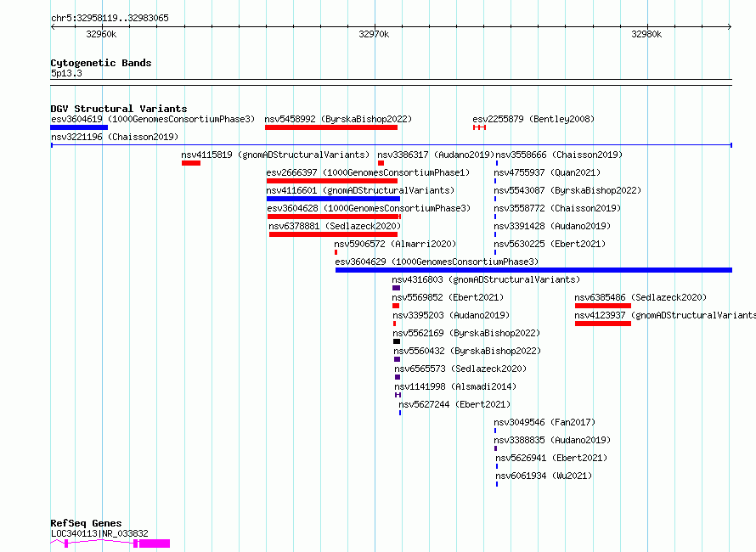This screenshot has height=552, width=756.
Task: Click the purple nsv5560432 marker
Action: click(398, 359)
